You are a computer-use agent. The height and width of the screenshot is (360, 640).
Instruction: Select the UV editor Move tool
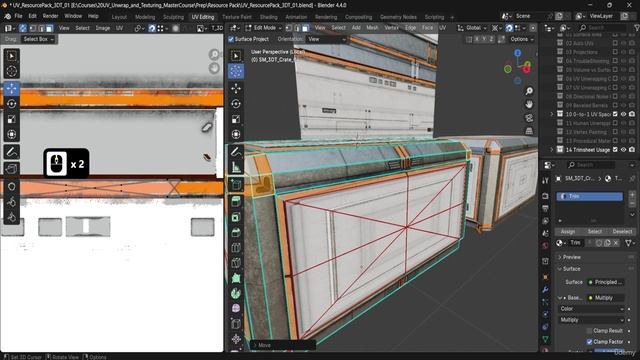(x=11, y=88)
